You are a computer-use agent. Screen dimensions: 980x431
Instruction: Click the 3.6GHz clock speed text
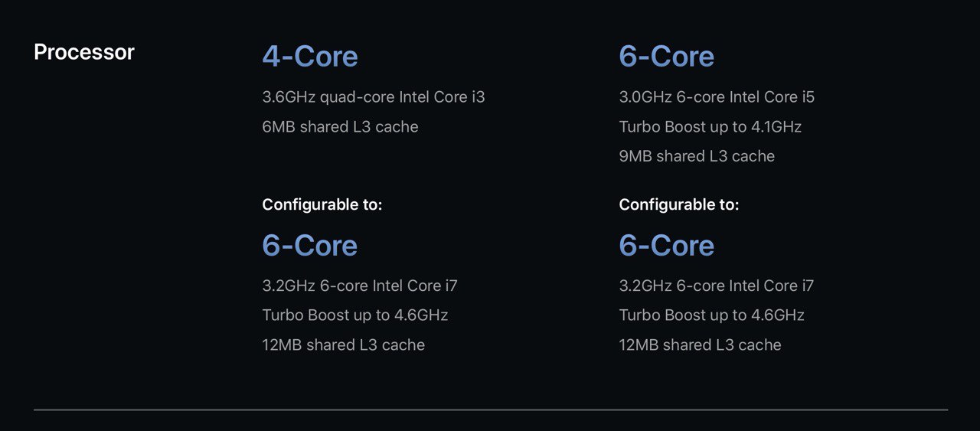coord(289,97)
